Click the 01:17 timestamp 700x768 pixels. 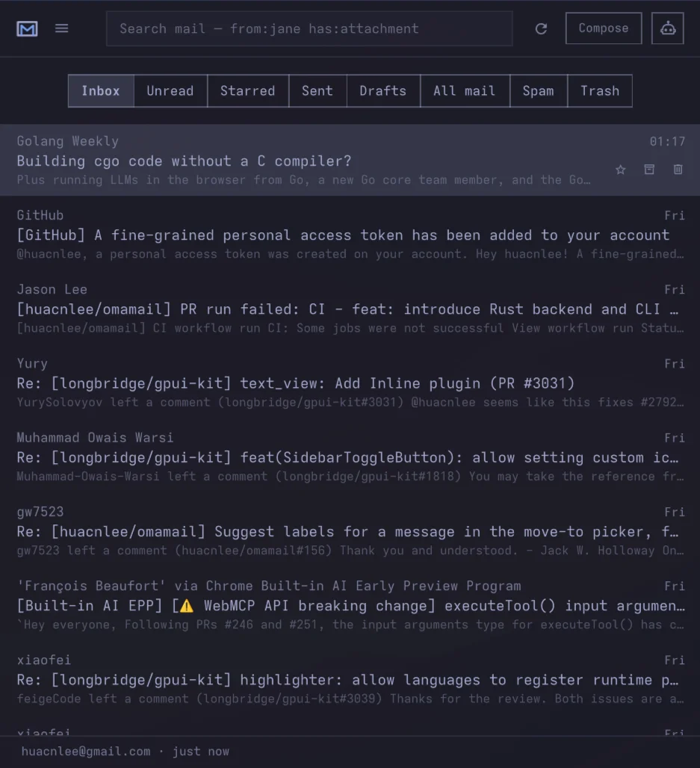pos(667,141)
